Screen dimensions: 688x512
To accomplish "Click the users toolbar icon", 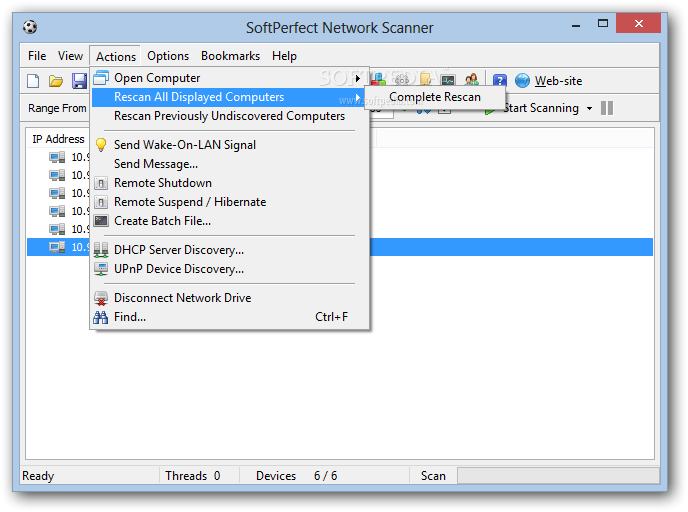I will (x=472, y=80).
